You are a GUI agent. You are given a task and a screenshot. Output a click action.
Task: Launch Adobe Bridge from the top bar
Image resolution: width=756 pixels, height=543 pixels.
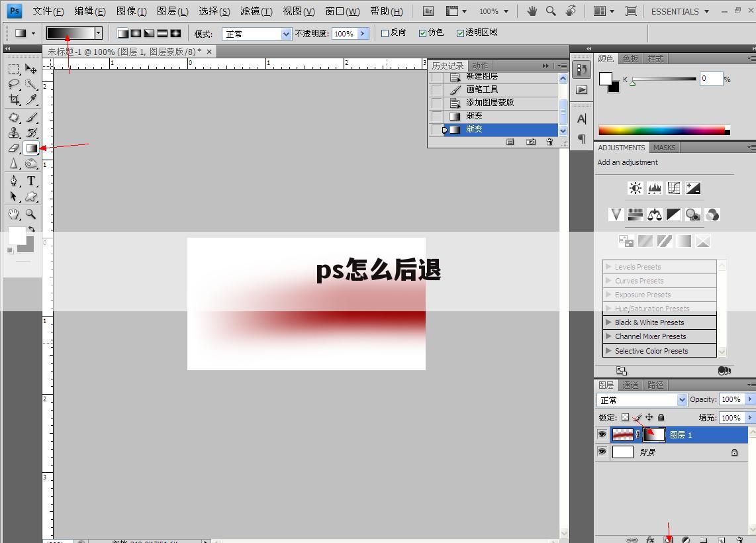pos(428,11)
